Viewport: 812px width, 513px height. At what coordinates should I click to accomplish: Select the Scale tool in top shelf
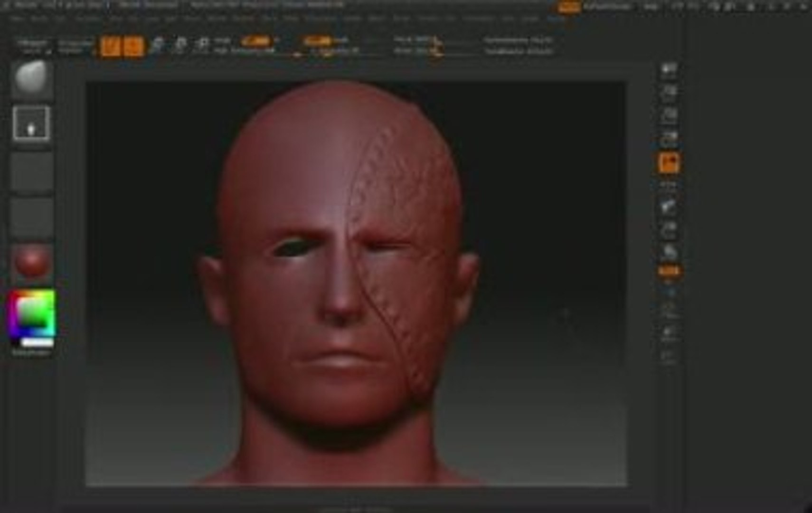coord(180,46)
